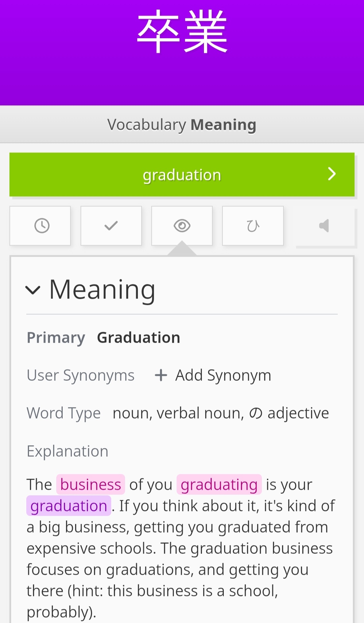364x623 pixels.
Task: Click the Primary meaning Graduation text
Action: point(139,338)
